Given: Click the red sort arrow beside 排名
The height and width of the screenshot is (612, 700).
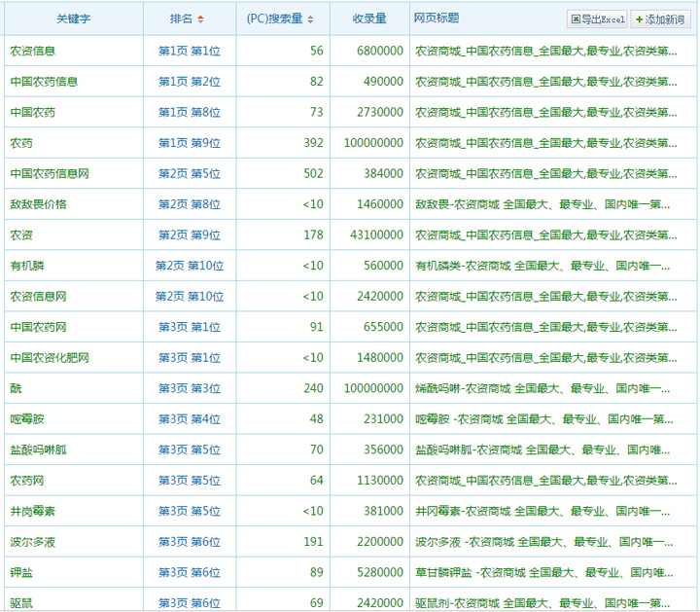Looking at the screenshot, I should click(x=201, y=19).
